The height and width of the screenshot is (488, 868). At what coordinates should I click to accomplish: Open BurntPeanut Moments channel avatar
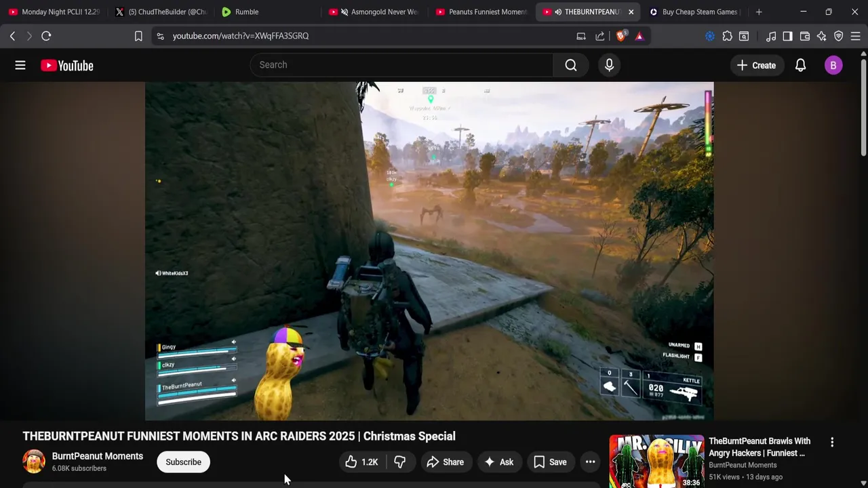click(x=34, y=462)
